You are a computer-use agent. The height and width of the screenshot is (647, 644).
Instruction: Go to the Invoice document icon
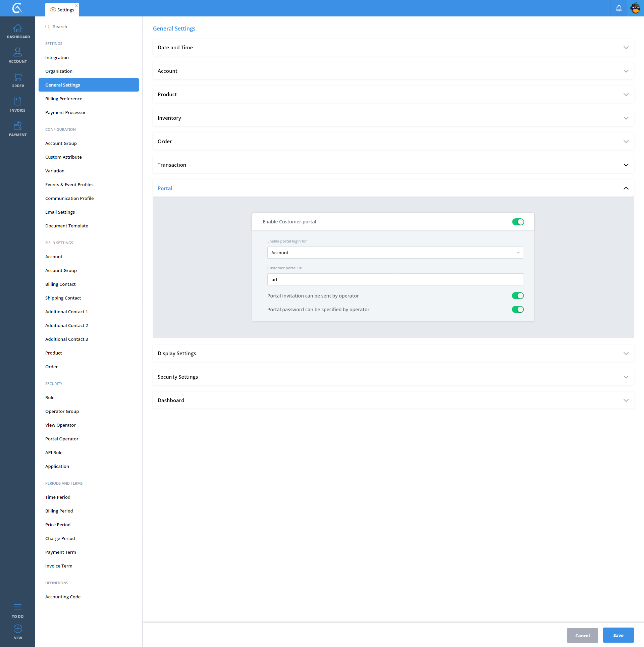pyautogui.click(x=17, y=101)
